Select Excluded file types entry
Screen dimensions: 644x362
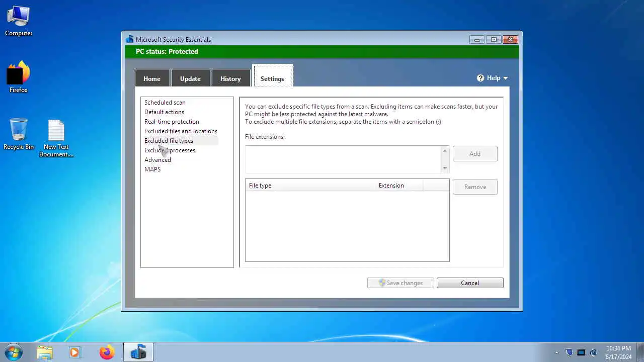point(169,141)
